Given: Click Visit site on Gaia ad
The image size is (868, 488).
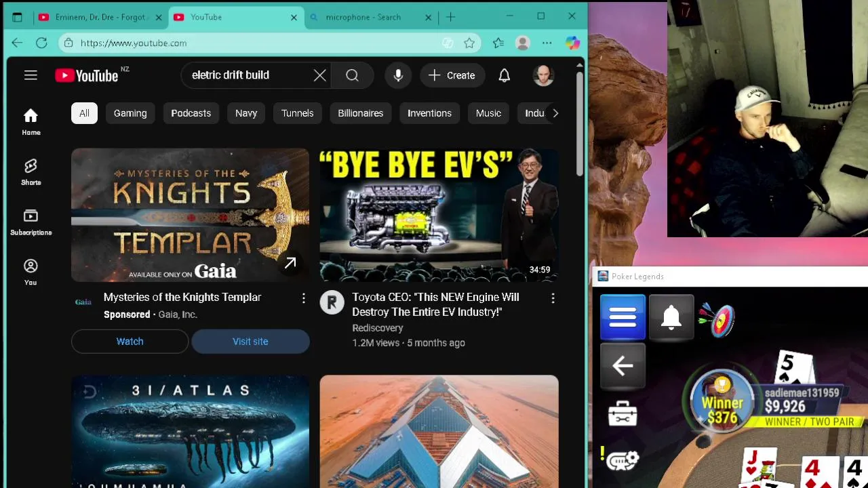Looking at the screenshot, I should (x=250, y=342).
